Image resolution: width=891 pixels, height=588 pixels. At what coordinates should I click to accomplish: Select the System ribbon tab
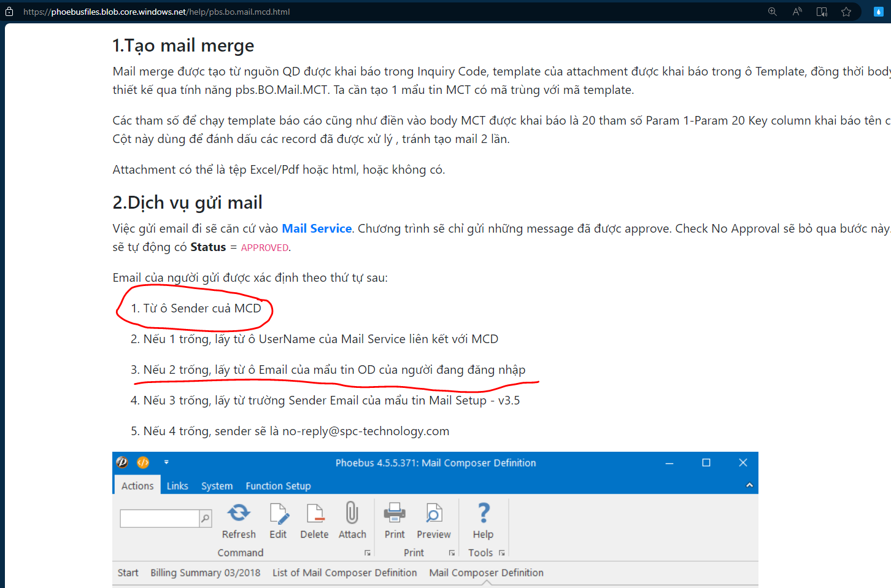[x=217, y=485]
